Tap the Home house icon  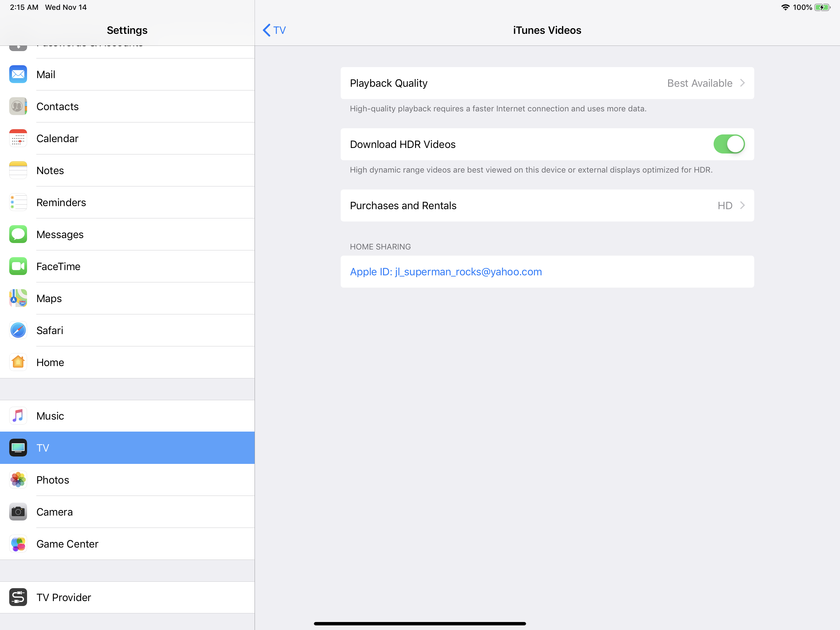(x=18, y=362)
